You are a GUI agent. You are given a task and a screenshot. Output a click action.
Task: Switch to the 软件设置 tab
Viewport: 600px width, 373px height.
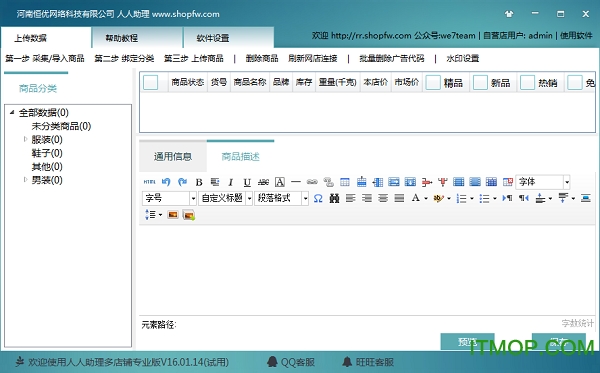click(229, 38)
